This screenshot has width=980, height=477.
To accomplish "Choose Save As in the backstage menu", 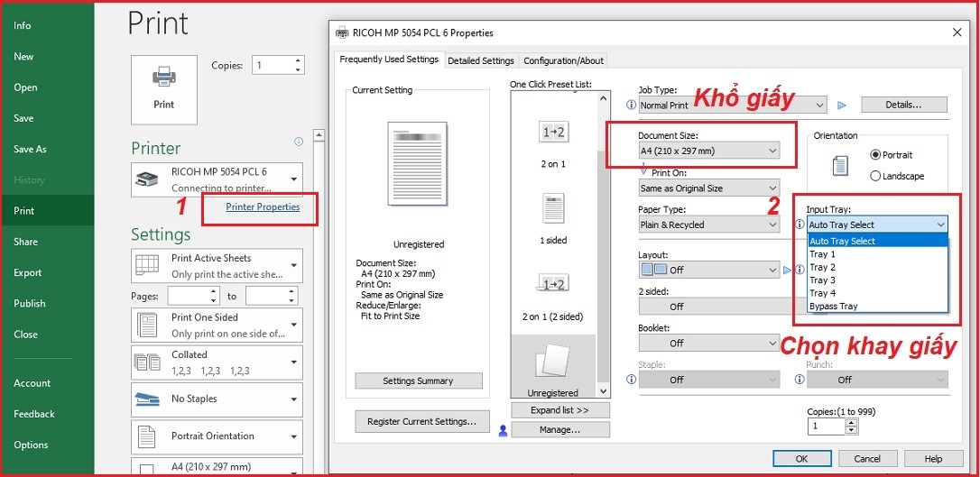I will pyautogui.click(x=30, y=149).
